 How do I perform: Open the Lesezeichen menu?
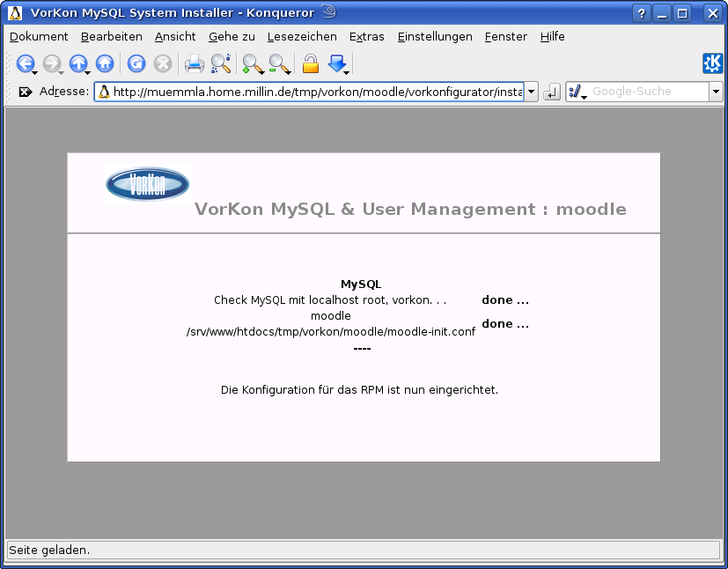(x=302, y=37)
